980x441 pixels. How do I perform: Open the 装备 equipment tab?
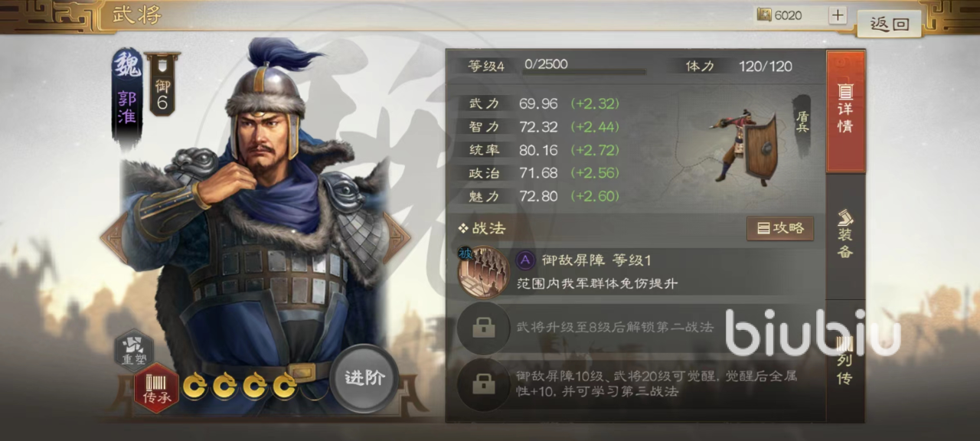tap(845, 234)
